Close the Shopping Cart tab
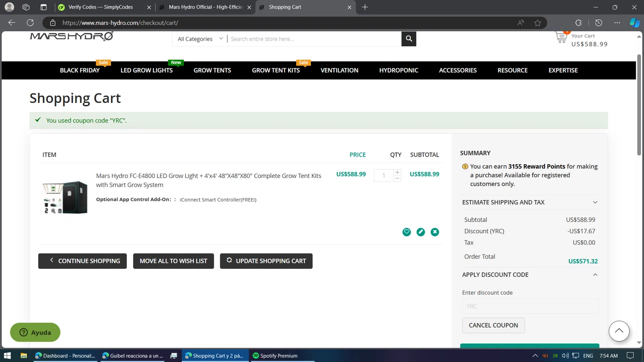 point(349,7)
